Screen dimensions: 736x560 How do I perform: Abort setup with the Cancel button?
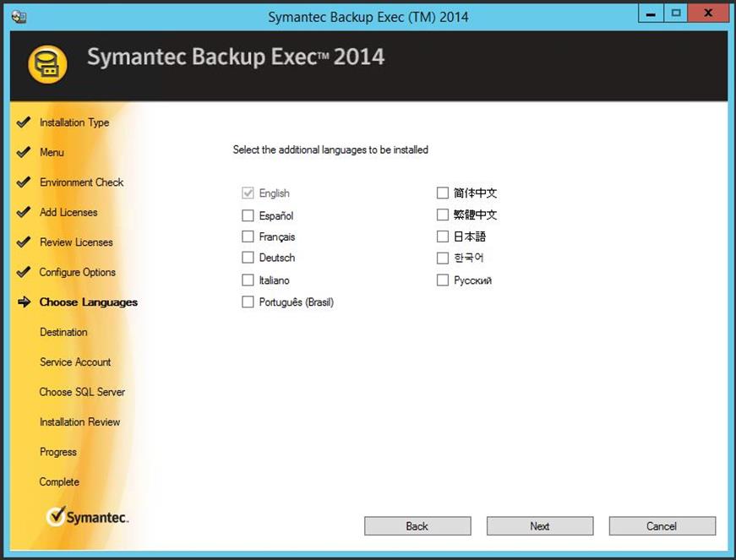tap(662, 525)
